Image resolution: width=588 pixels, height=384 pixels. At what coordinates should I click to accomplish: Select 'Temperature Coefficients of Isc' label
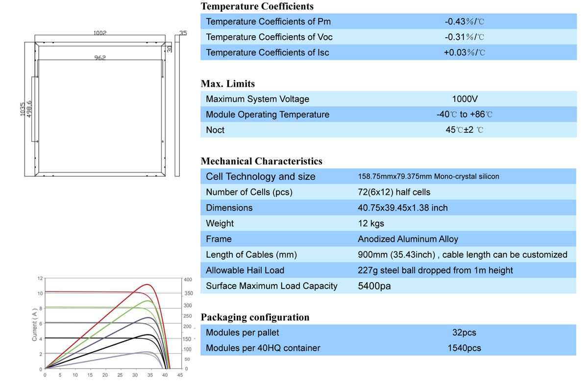[x=268, y=52]
